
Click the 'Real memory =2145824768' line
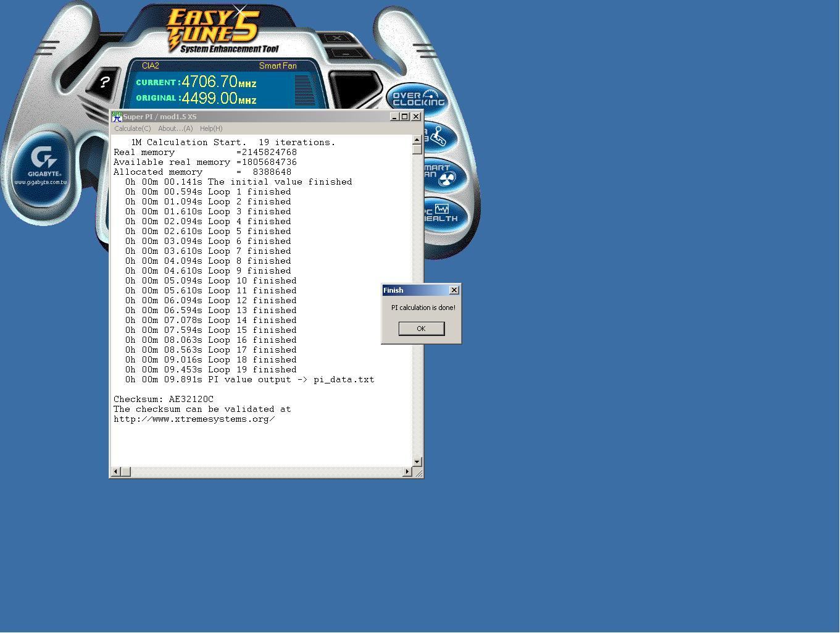[x=206, y=153]
